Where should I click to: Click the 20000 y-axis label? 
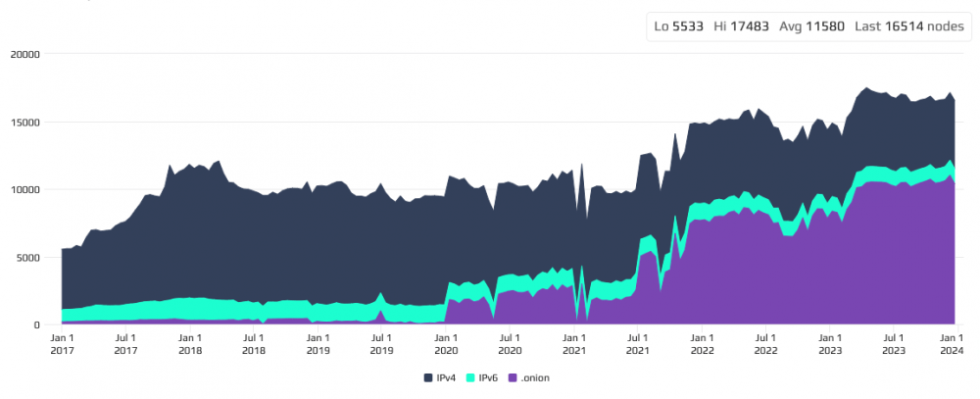tap(23, 55)
